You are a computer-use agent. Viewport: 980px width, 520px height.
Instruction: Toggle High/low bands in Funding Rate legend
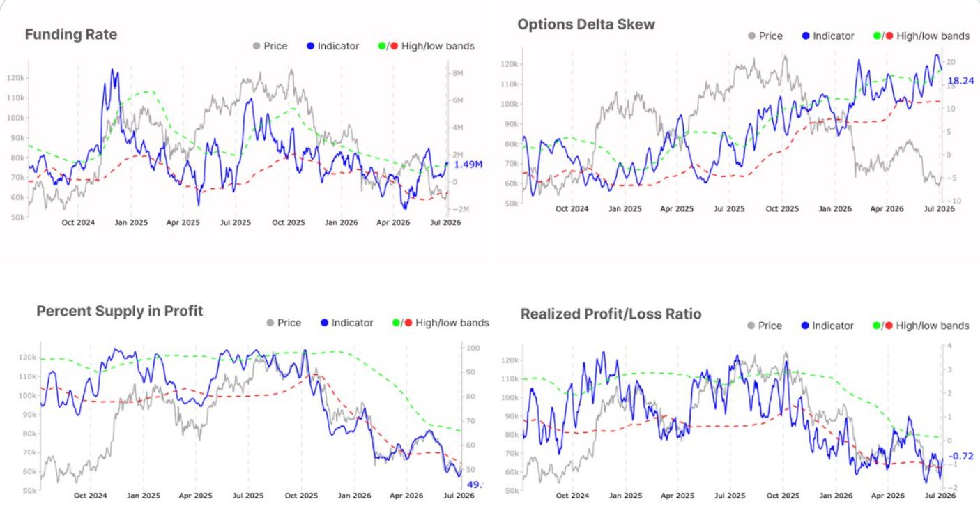(425, 46)
